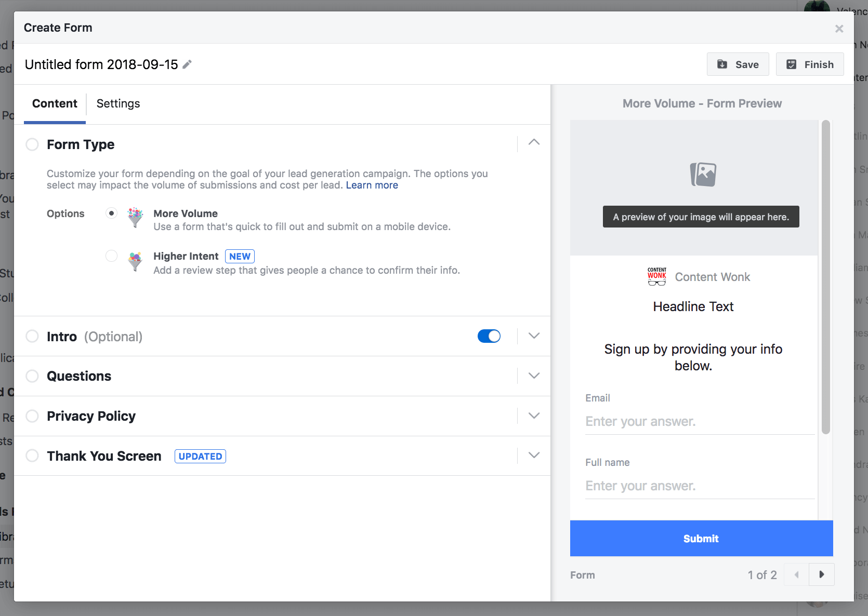Select the Higher Intent radio option
Image resolution: width=868 pixels, height=616 pixels.
pos(111,256)
